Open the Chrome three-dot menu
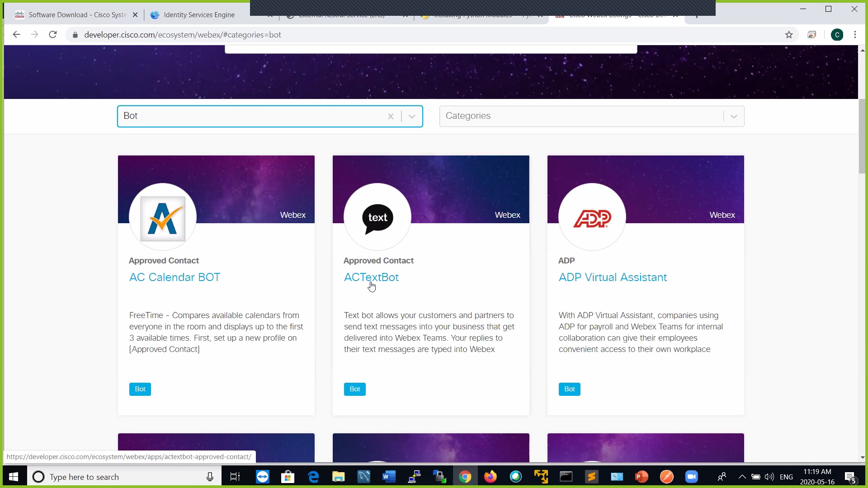The width and height of the screenshot is (868, 488). (855, 35)
